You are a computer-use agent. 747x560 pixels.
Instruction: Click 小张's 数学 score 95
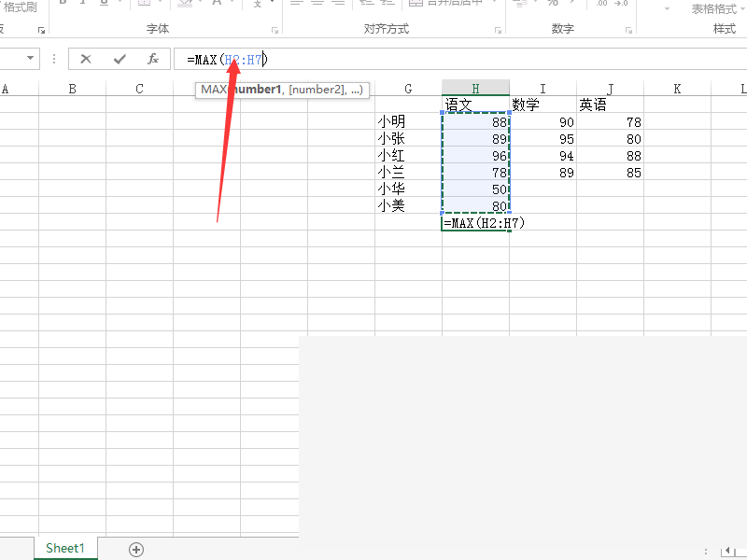(x=543, y=138)
